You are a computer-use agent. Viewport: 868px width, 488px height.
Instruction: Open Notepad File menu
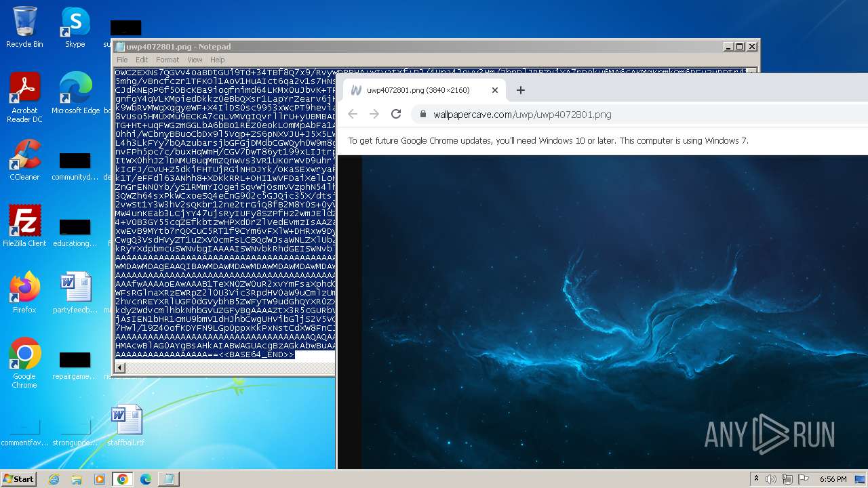pos(122,60)
